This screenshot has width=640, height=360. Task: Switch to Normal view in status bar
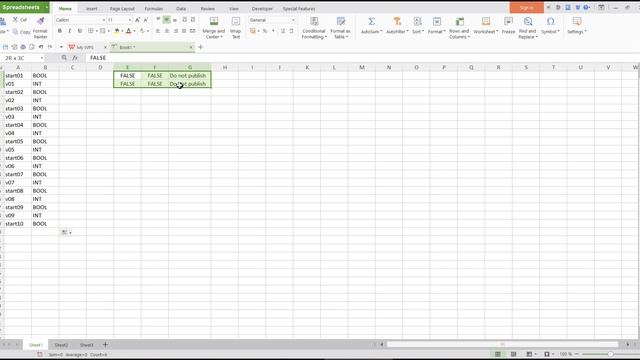tap(498, 354)
